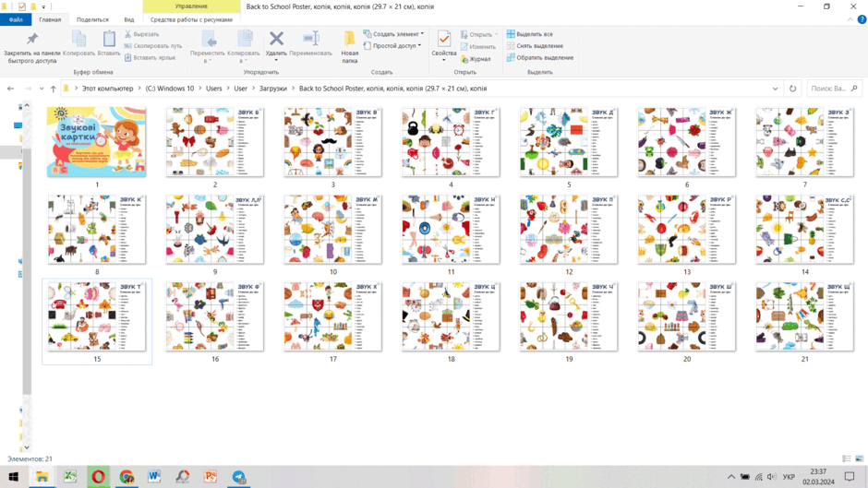Show hidden system tray icons

[x=731, y=476]
